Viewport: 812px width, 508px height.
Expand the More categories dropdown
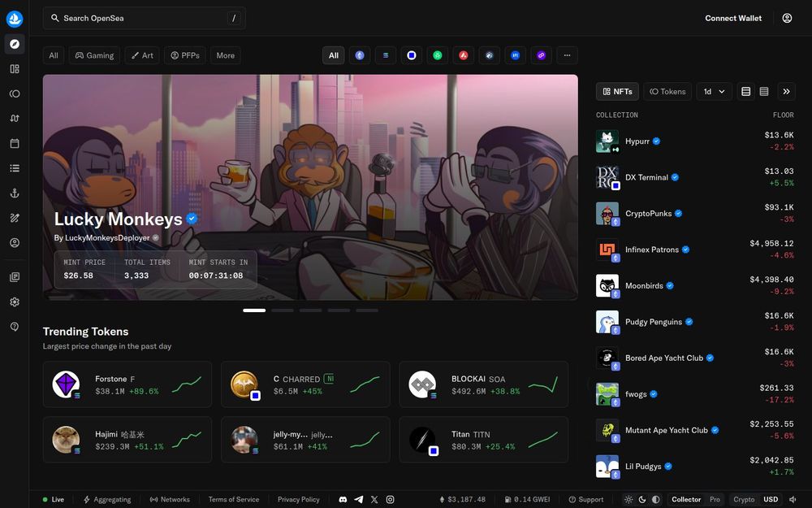point(225,55)
